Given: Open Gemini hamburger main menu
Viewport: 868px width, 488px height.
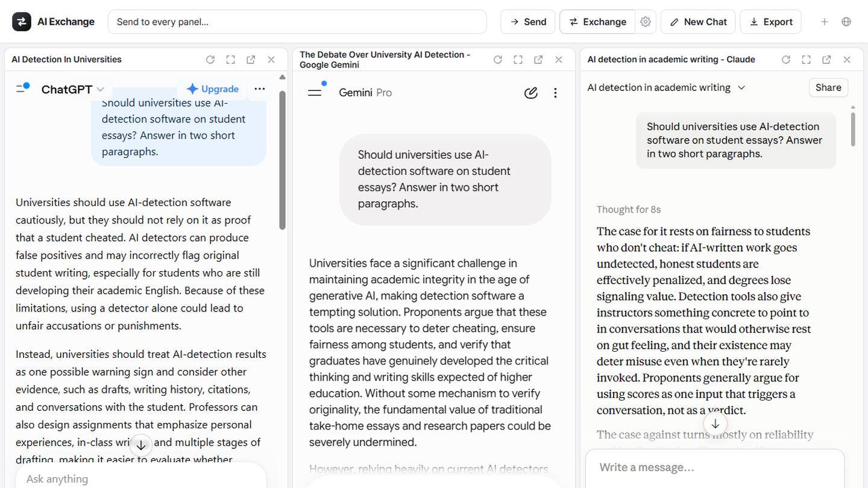Looking at the screenshot, I should point(315,92).
